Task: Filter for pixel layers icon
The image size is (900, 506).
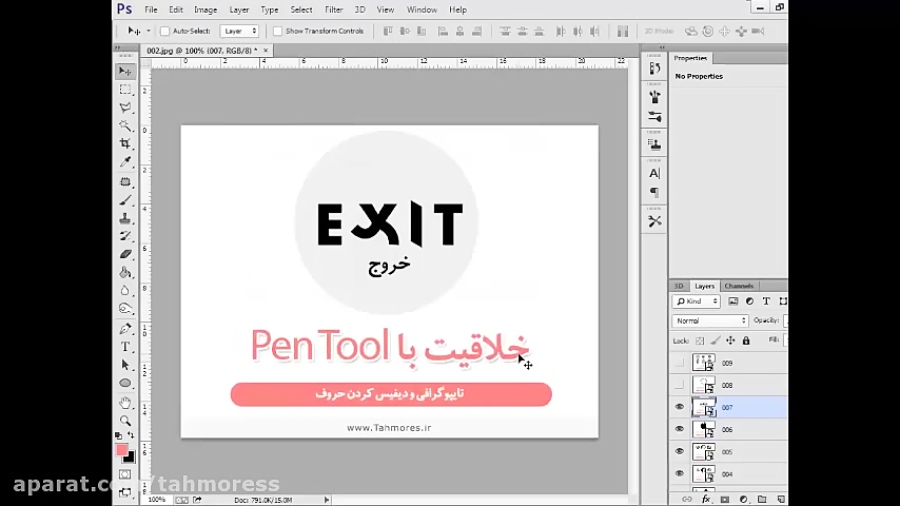Action: click(733, 301)
